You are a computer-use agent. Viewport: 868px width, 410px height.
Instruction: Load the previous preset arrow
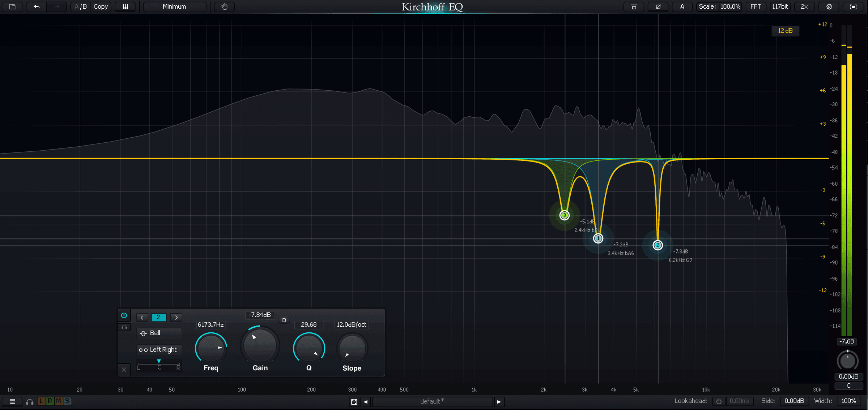pos(366,402)
